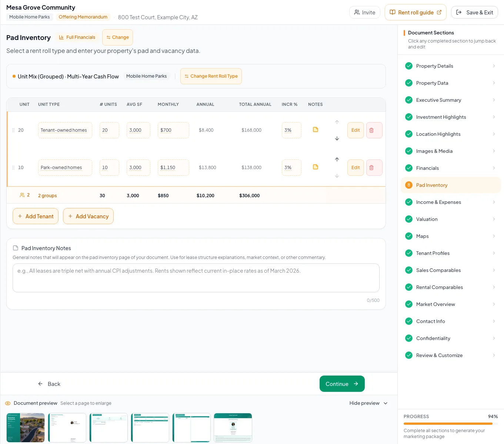
Task: Jump to Confidentiality section
Action: pyautogui.click(x=451, y=338)
